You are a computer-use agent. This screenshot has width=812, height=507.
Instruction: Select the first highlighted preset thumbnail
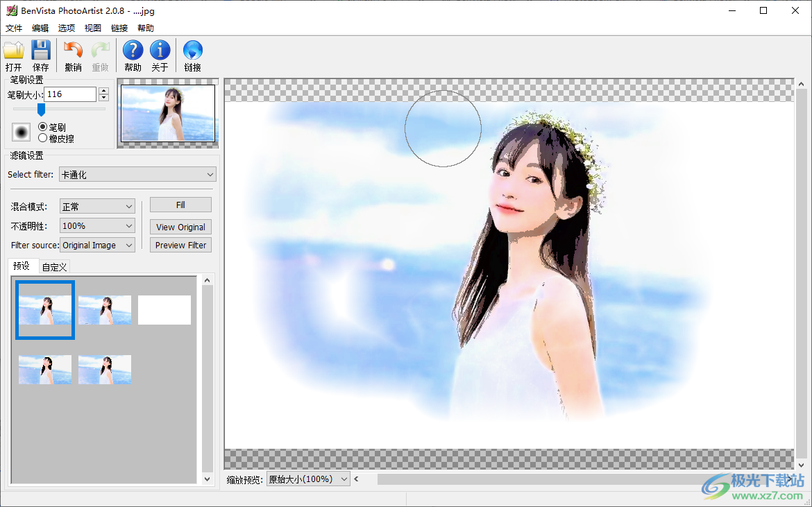pos(45,310)
